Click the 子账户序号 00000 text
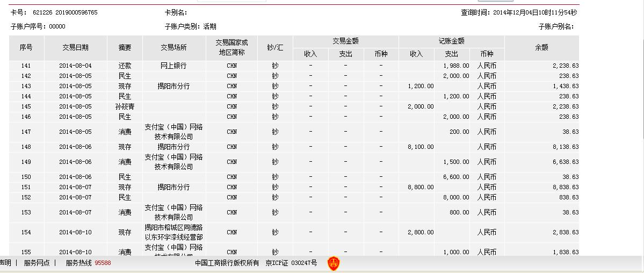This screenshot has width=644, height=273. tap(38, 27)
